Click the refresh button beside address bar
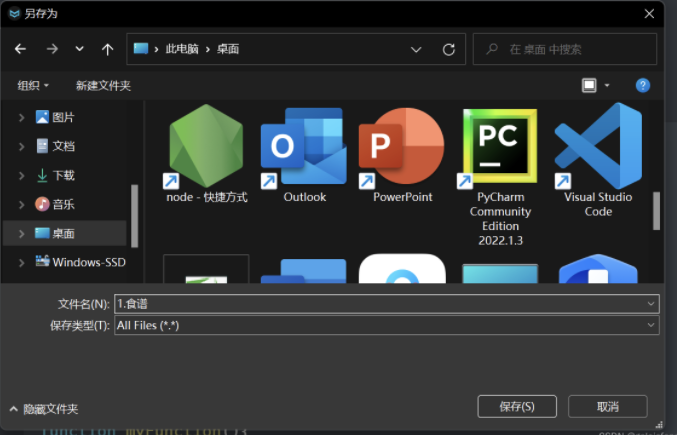The width and height of the screenshot is (677, 435). [x=449, y=49]
